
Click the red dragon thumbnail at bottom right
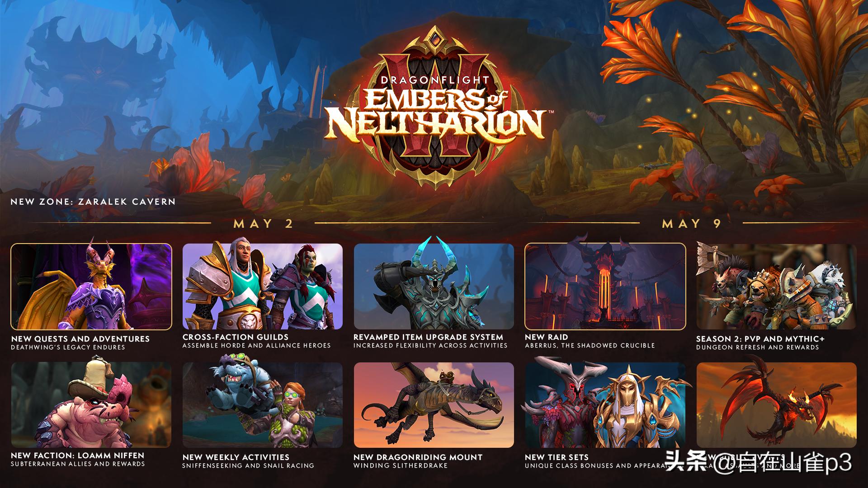(x=776, y=405)
